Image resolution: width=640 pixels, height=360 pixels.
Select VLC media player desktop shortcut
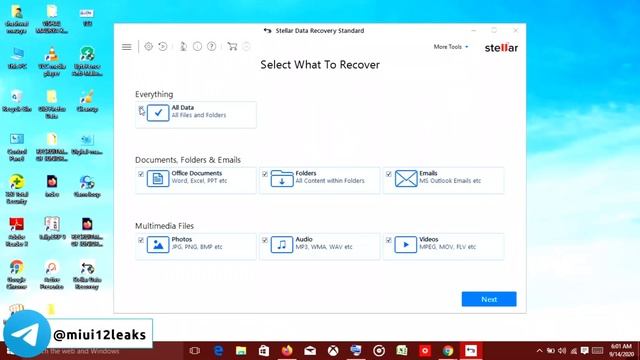coord(52,62)
